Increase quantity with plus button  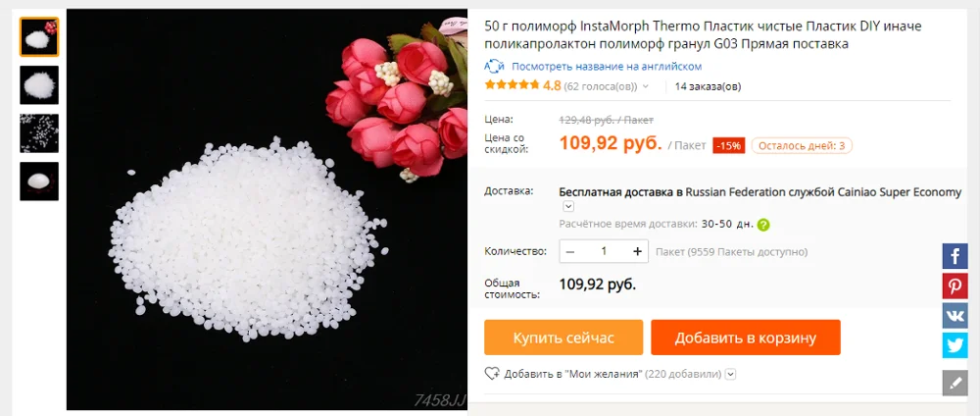[638, 251]
